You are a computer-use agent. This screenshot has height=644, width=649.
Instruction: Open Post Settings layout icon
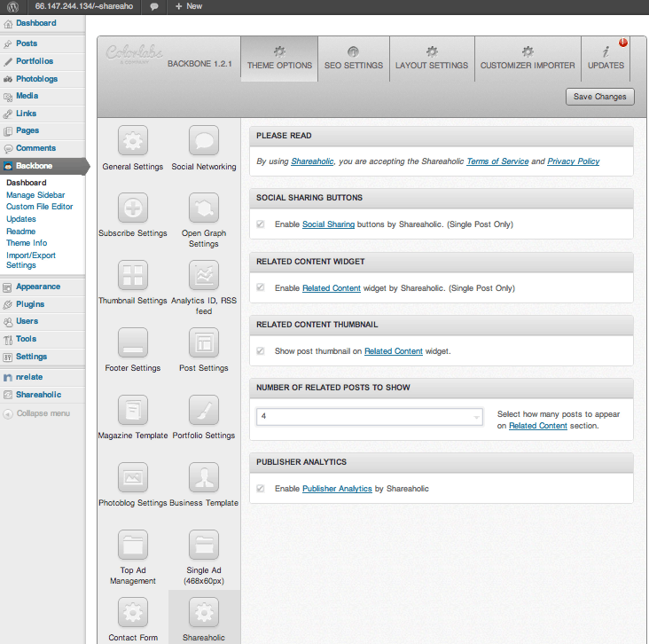tap(204, 342)
